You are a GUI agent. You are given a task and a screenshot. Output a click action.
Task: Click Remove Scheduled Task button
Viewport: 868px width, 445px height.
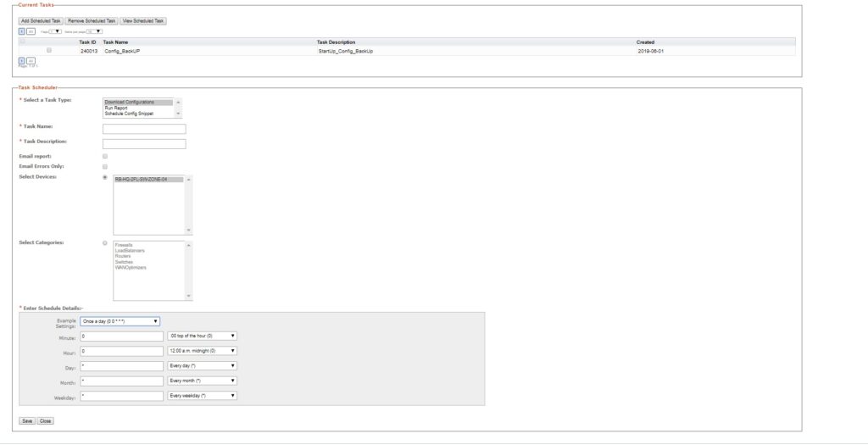92,21
